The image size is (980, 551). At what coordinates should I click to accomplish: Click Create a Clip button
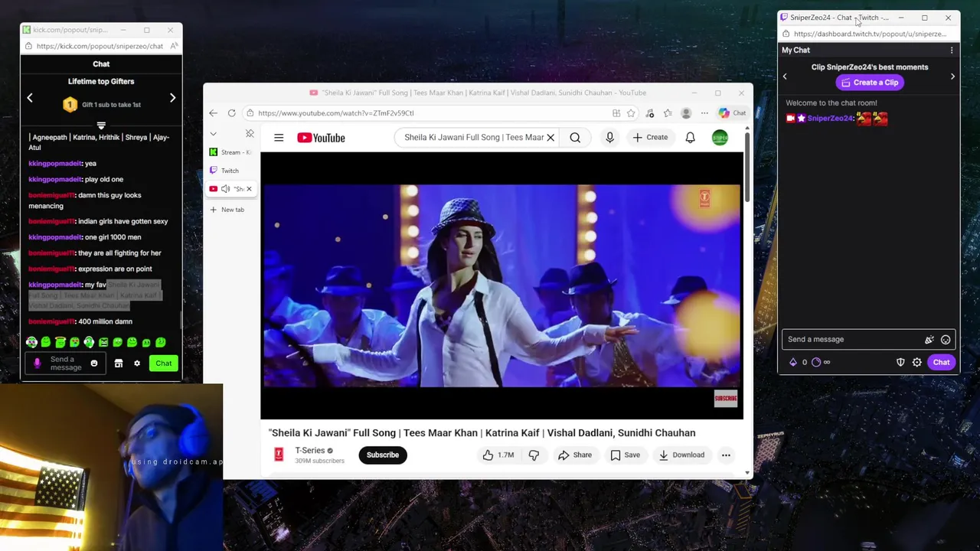pyautogui.click(x=870, y=83)
